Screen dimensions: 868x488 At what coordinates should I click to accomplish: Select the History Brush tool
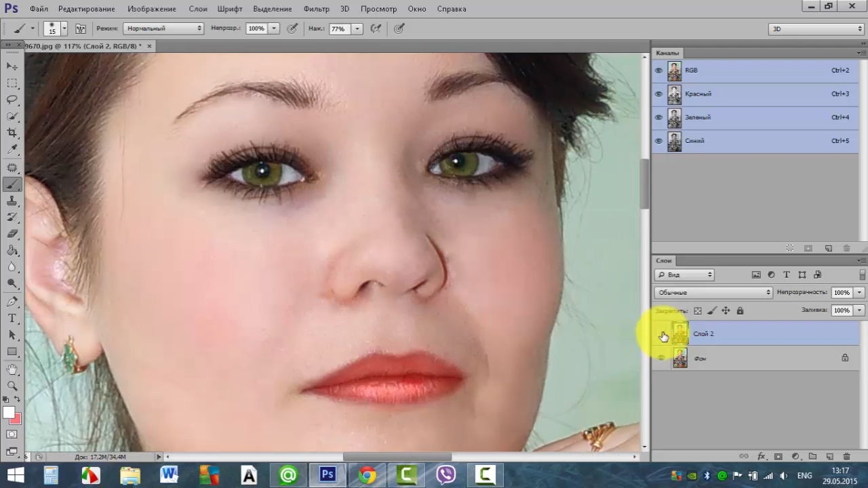12,218
